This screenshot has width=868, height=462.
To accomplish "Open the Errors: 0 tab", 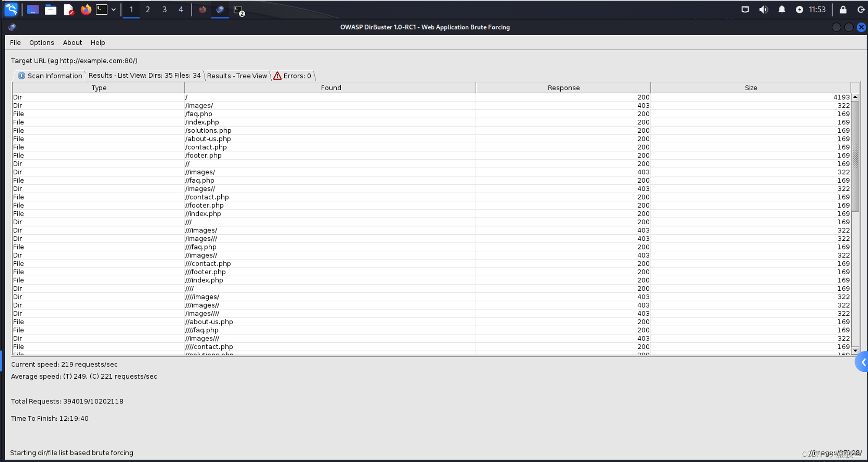I will (x=293, y=75).
